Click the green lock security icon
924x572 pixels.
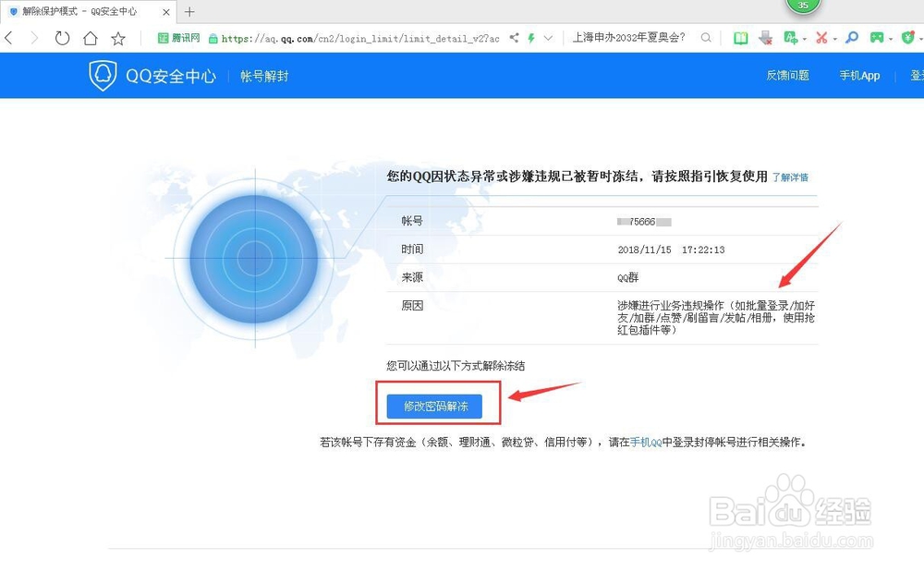tap(213, 39)
